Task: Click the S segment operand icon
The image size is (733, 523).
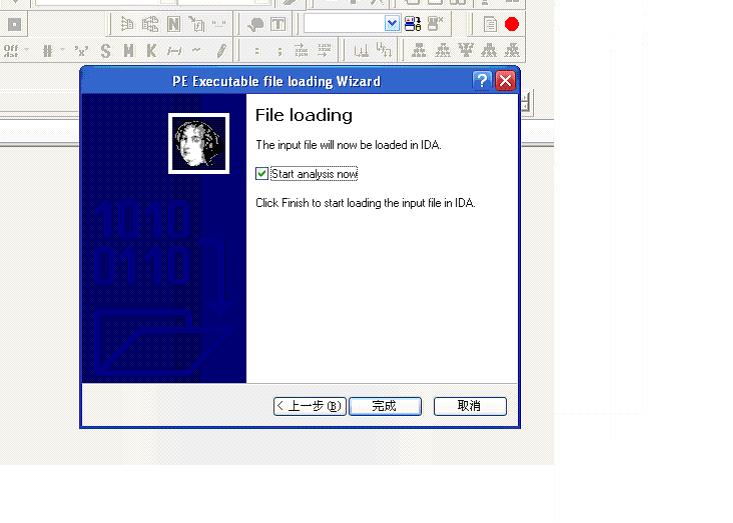Action: click(106, 50)
